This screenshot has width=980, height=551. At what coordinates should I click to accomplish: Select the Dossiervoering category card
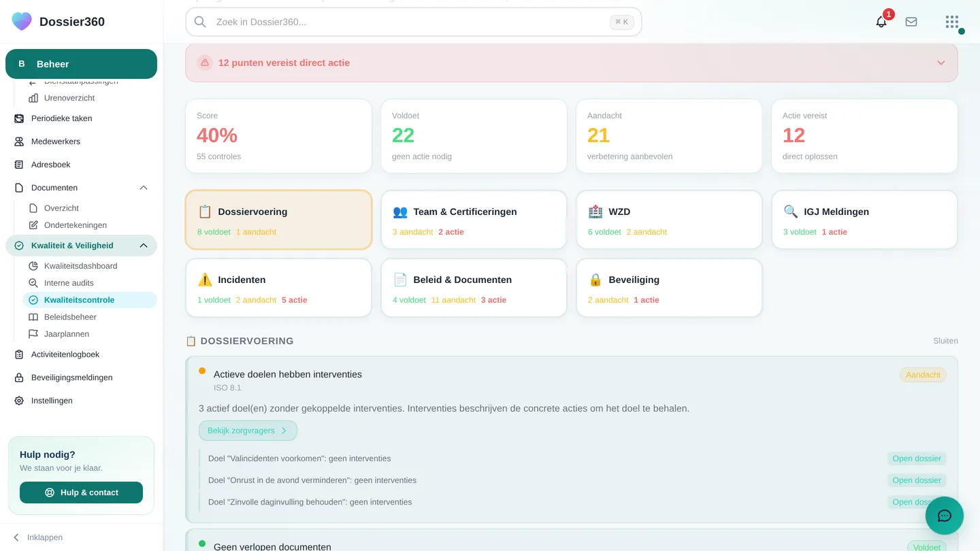[x=279, y=220]
